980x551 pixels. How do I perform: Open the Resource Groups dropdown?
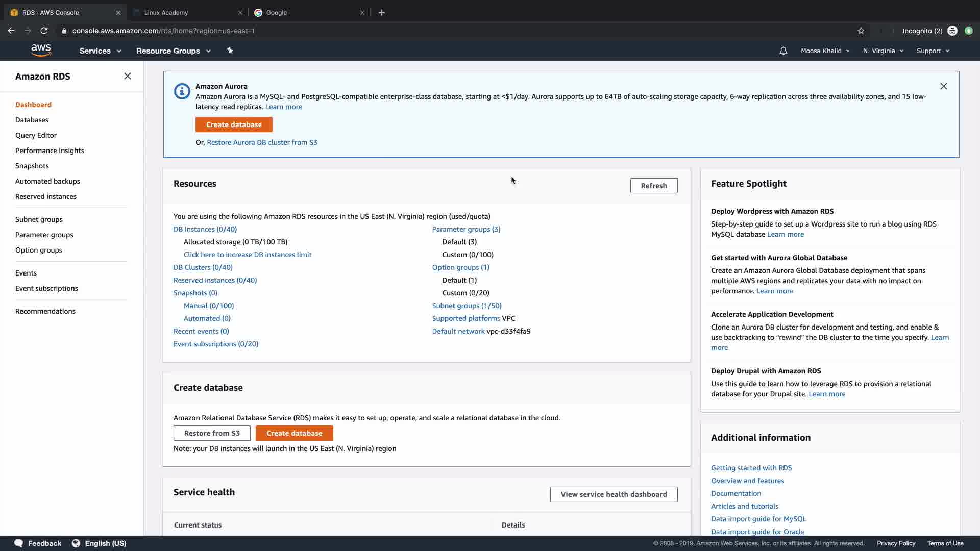(173, 51)
